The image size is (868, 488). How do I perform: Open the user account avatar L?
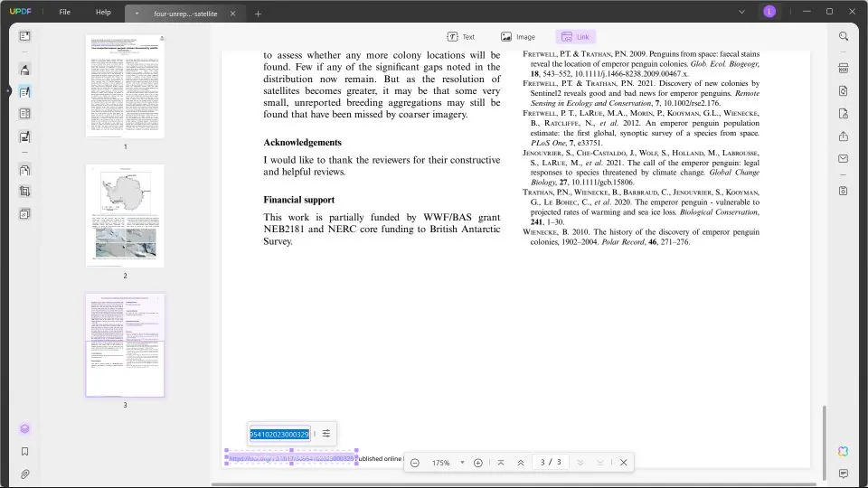click(x=769, y=12)
